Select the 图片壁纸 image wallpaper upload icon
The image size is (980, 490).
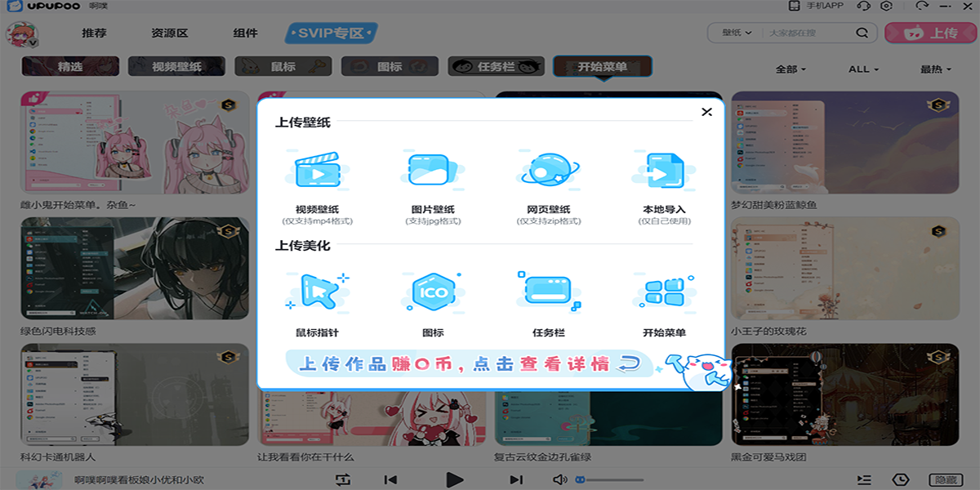(433, 171)
